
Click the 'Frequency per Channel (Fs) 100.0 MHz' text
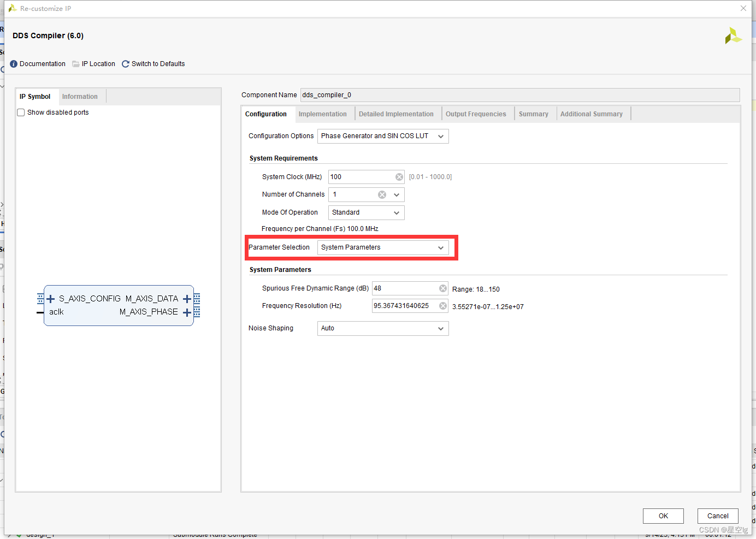coord(320,229)
